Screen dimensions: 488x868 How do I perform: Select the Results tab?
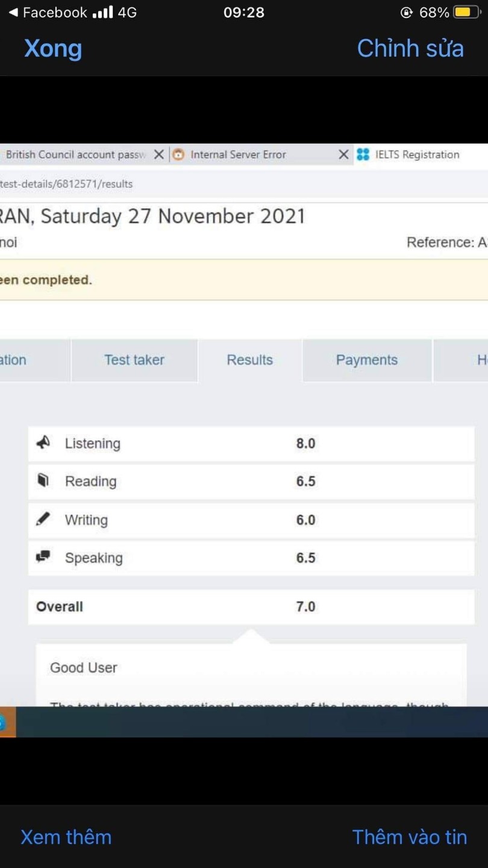pos(249,360)
